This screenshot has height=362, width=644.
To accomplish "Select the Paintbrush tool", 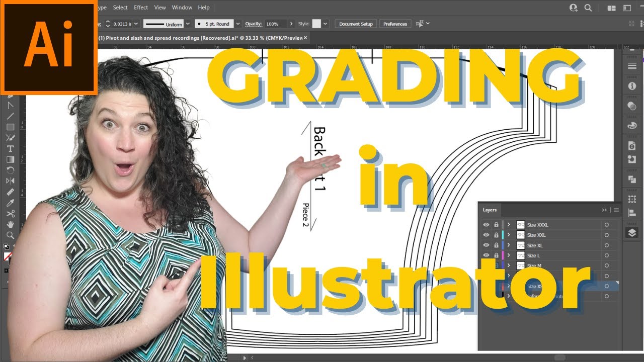I will click(x=10, y=138).
